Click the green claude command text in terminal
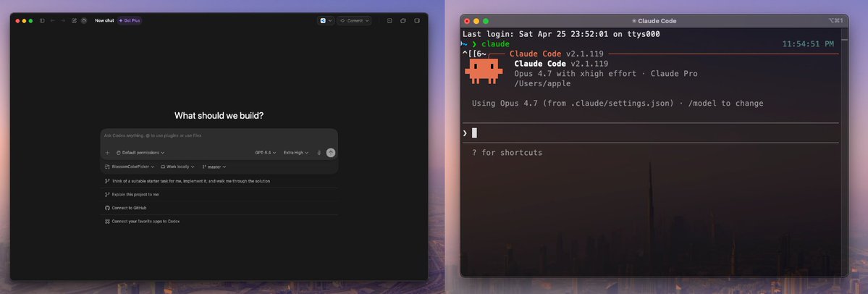This screenshot has height=294, width=868. pos(495,44)
